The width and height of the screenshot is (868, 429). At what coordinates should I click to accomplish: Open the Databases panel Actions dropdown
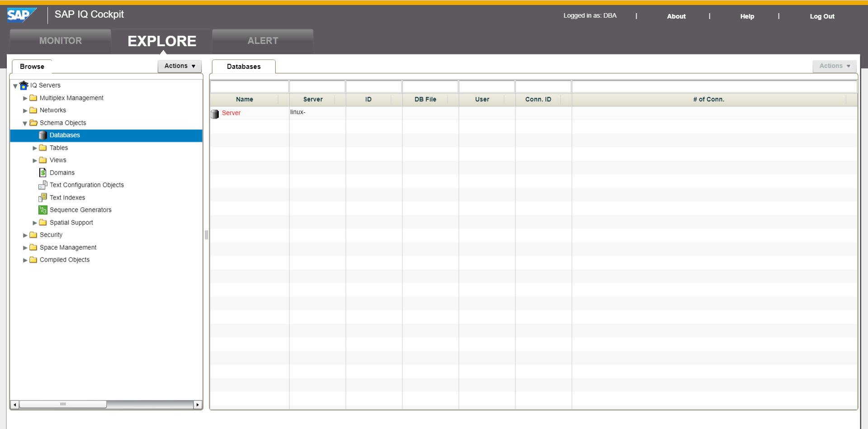[835, 66]
